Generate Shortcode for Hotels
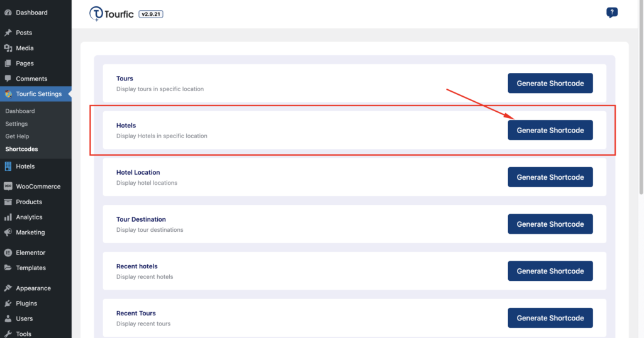644x338 pixels. [550, 130]
